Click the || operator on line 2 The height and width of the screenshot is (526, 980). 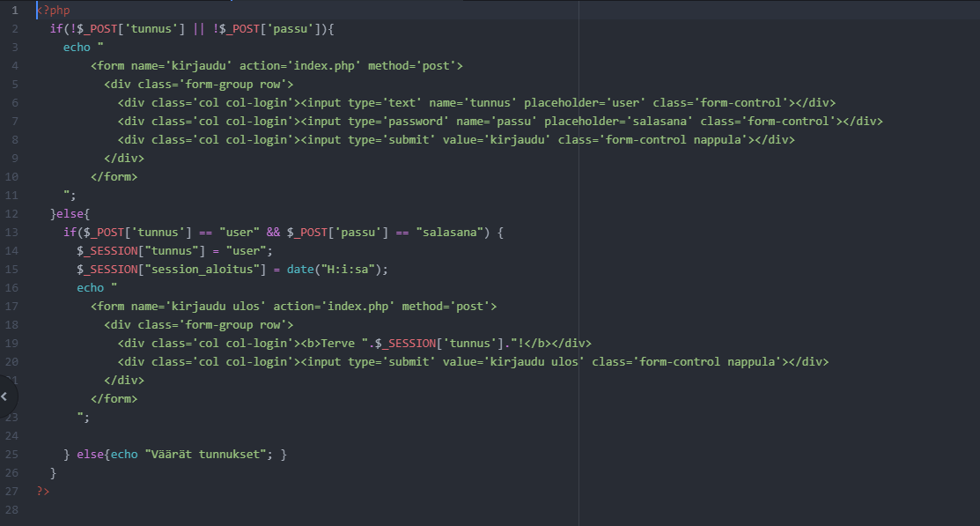click(198, 28)
